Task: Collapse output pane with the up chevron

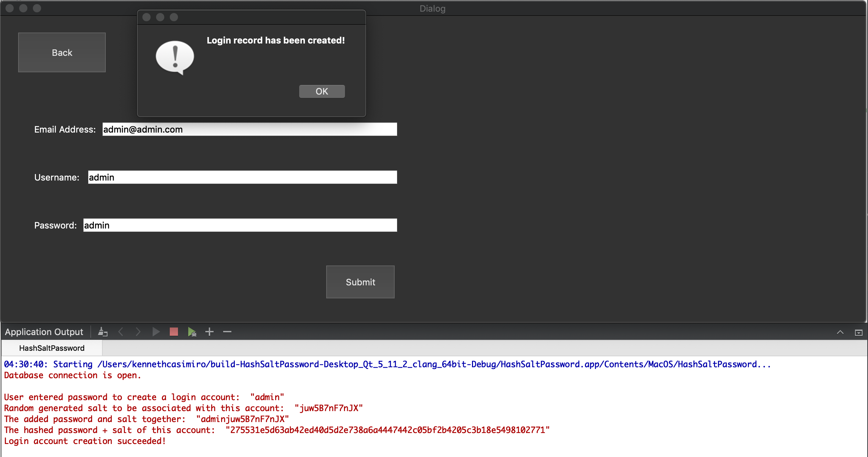Action: click(x=840, y=332)
